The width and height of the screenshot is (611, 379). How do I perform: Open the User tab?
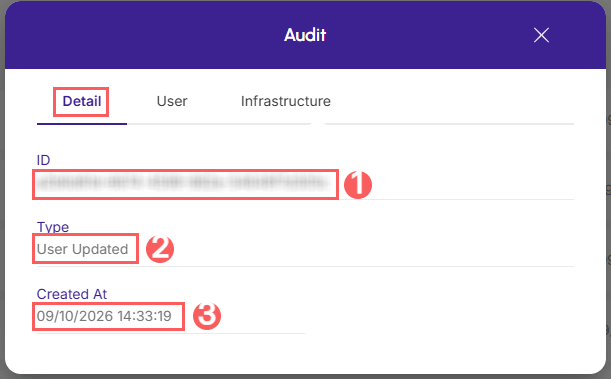172,101
